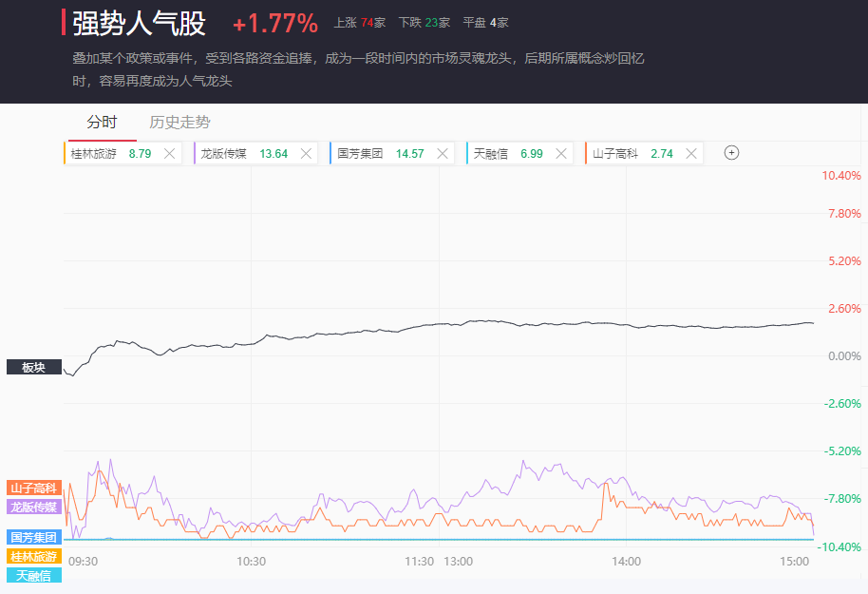Click the 14:00 time axis marker

tap(626, 562)
